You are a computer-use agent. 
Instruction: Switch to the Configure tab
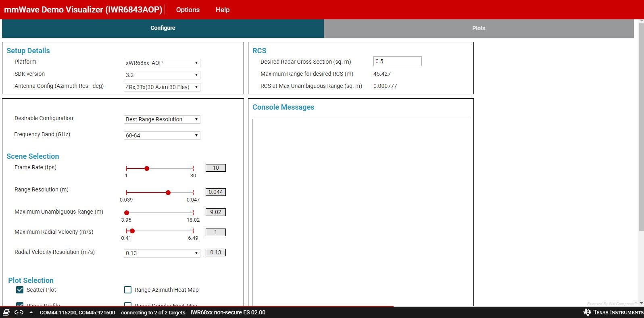click(163, 28)
